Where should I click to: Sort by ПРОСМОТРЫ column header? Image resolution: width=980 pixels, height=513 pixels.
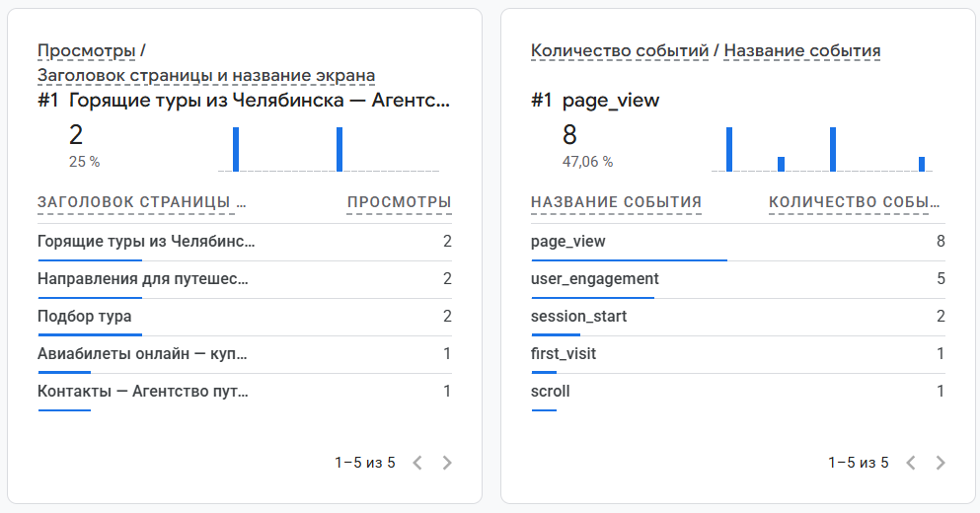[x=400, y=202]
